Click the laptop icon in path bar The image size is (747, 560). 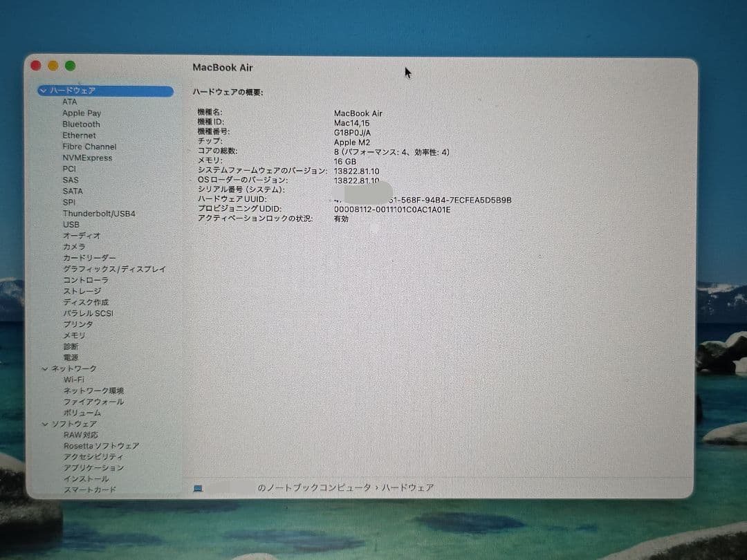click(x=199, y=488)
